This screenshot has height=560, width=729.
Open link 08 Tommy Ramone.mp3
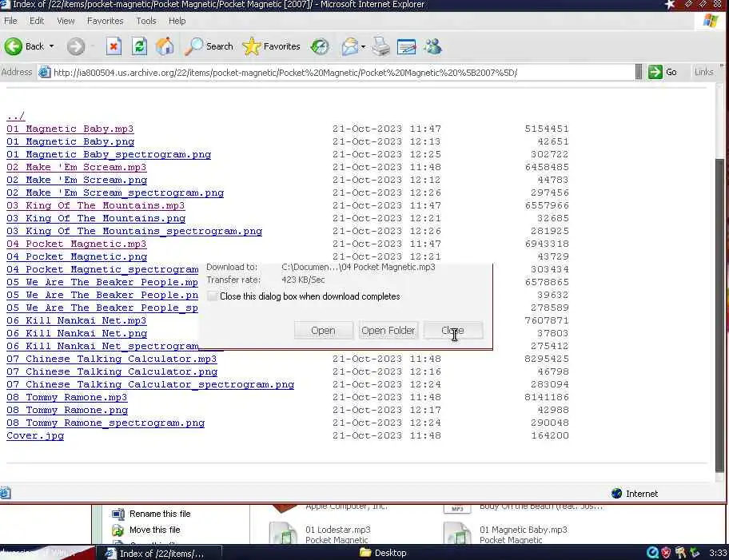click(x=67, y=397)
